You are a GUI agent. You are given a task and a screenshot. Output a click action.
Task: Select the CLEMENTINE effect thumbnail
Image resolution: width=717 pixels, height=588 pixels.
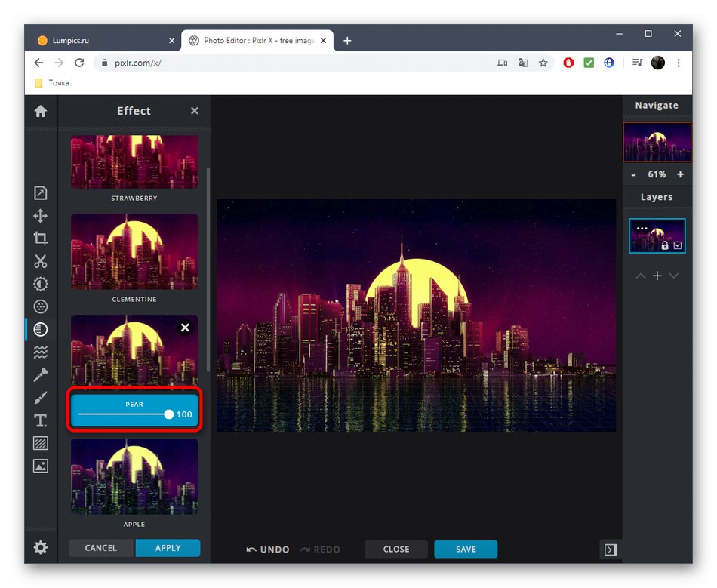(134, 251)
